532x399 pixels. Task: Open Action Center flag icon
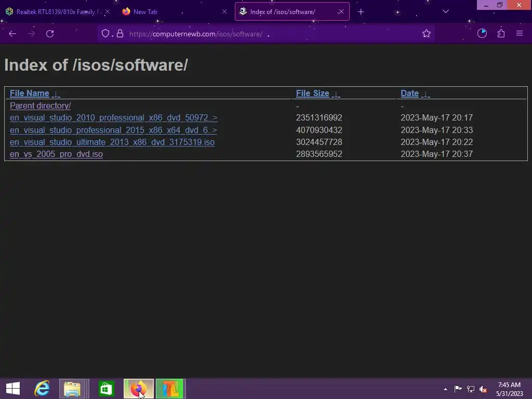[x=458, y=389]
